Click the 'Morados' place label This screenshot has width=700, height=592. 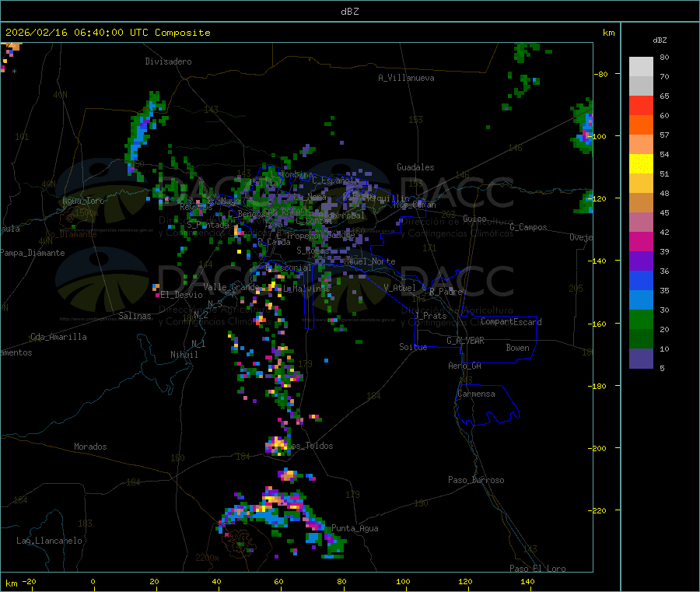point(91,447)
